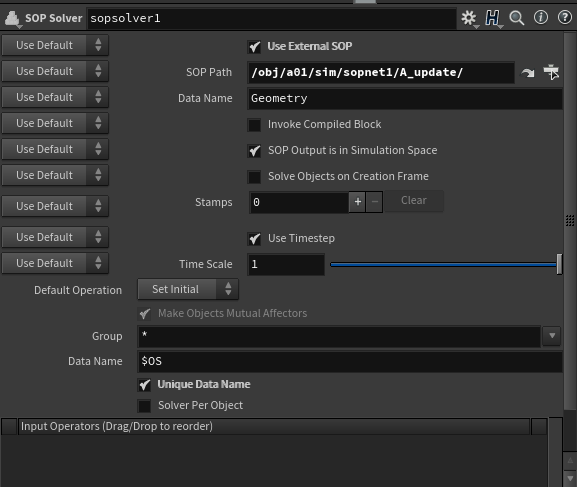Open the Group field dropdown arrow
This screenshot has height=487, width=577.
tap(552, 336)
